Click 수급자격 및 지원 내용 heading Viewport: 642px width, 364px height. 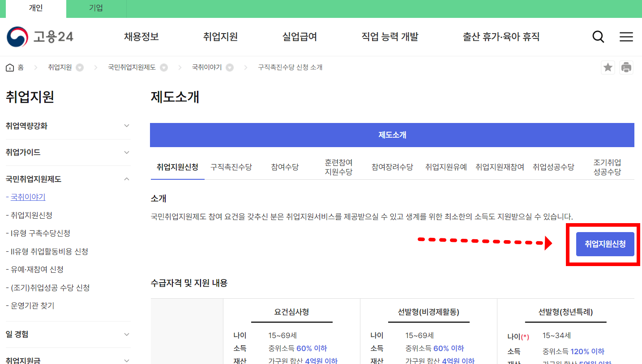click(189, 283)
